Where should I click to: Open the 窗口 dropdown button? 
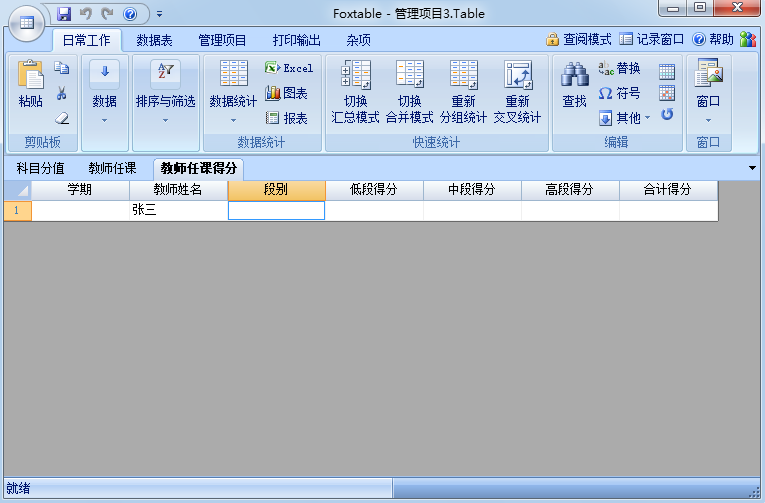[708, 92]
